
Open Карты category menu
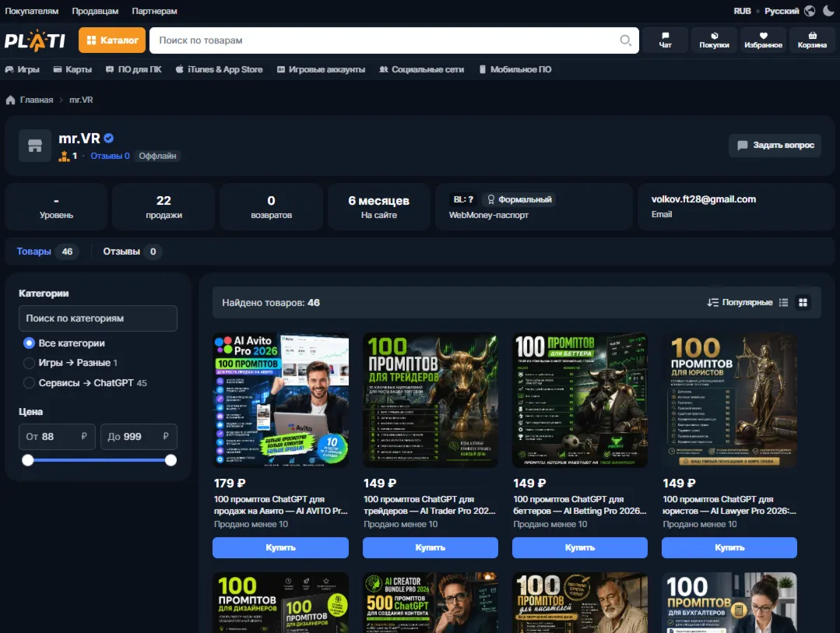coord(72,69)
